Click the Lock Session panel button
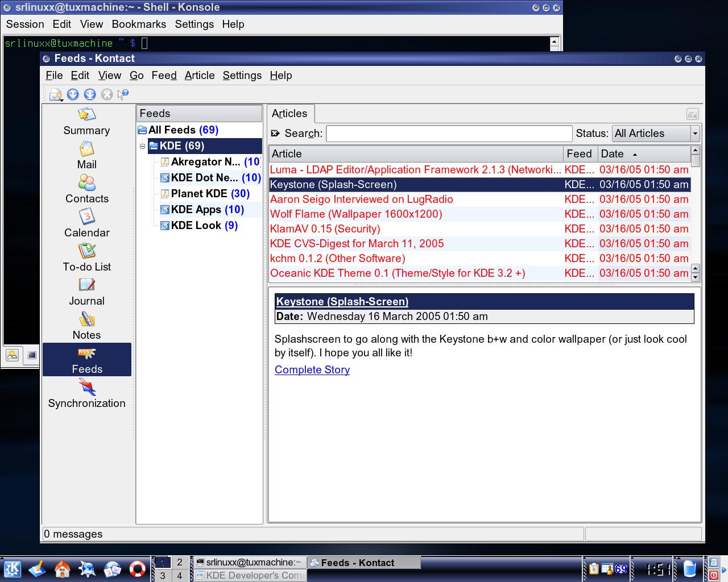Image resolution: width=728 pixels, height=582 pixels. pyautogui.click(x=713, y=563)
